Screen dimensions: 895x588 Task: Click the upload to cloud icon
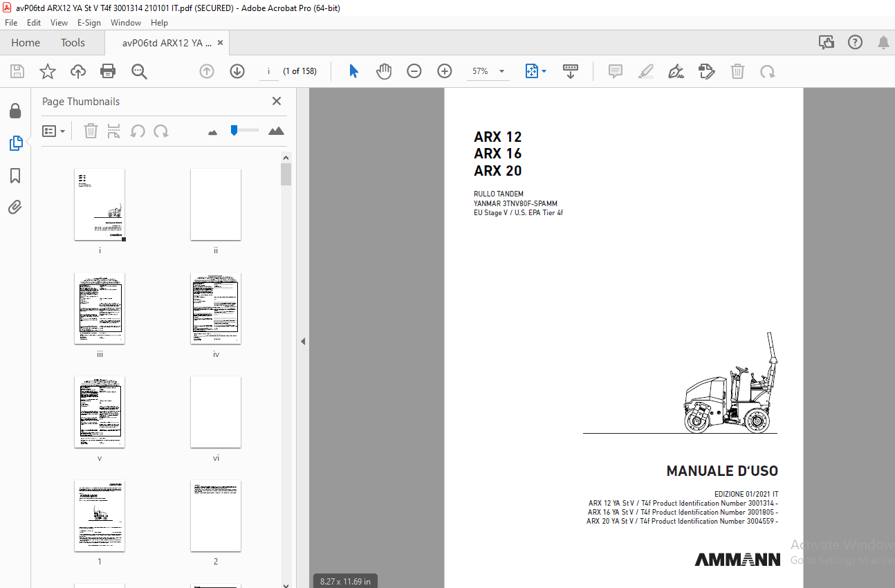coord(78,71)
